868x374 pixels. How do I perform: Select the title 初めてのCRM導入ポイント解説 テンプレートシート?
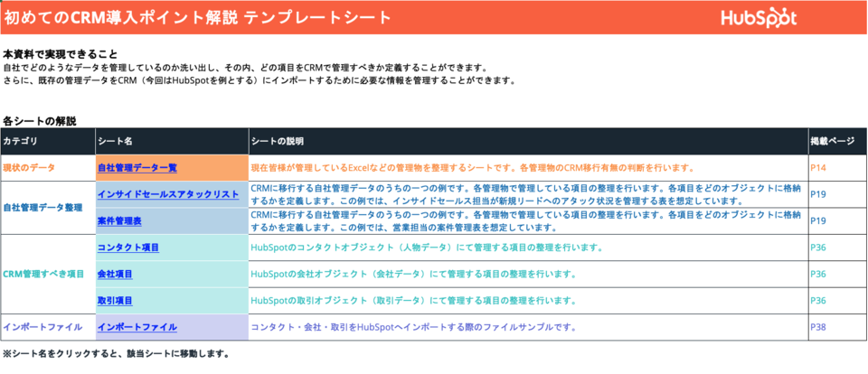click(x=197, y=18)
